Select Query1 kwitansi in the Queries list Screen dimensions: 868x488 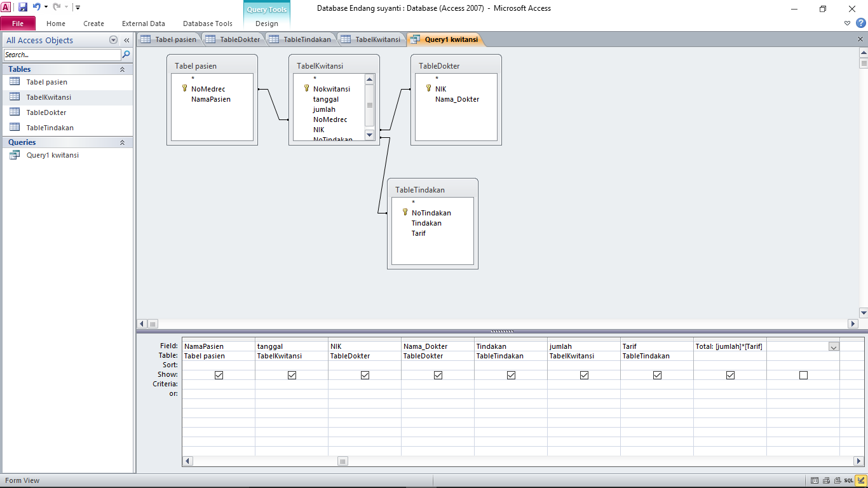53,155
